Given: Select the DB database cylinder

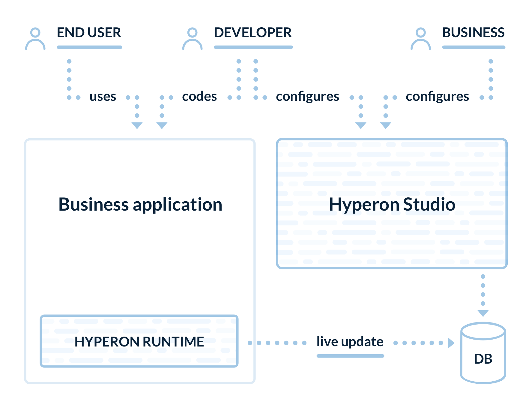Looking at the screenshot, I should click(483, 353).
